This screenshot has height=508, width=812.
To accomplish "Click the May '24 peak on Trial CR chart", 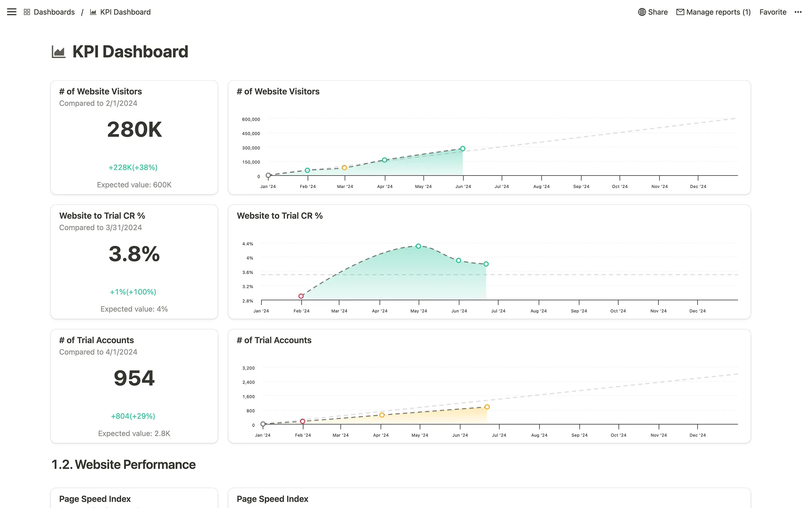I will 418,246.
